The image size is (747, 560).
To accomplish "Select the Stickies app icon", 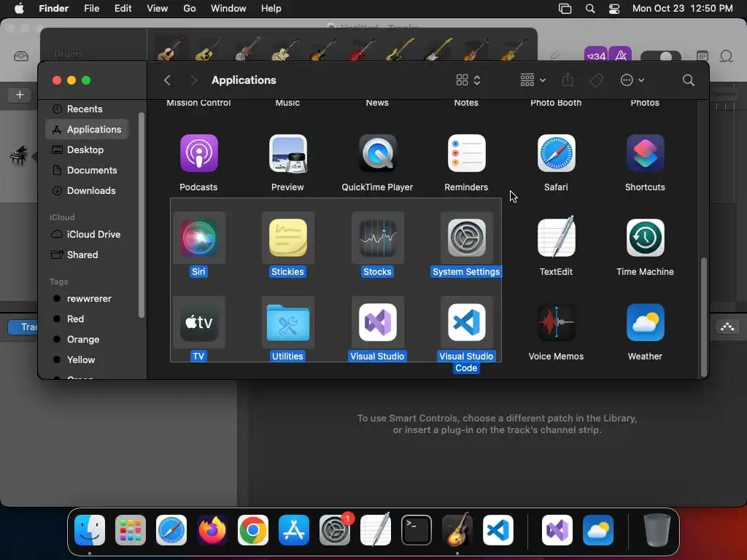I will (287, 238).
